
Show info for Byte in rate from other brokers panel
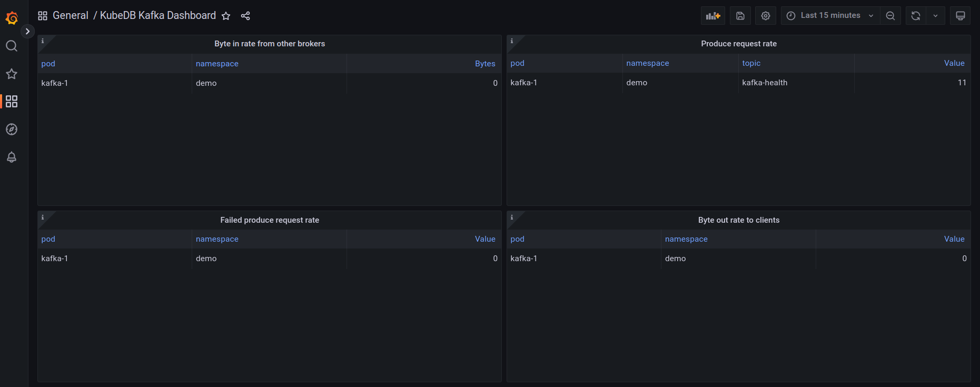coord(43,41)
